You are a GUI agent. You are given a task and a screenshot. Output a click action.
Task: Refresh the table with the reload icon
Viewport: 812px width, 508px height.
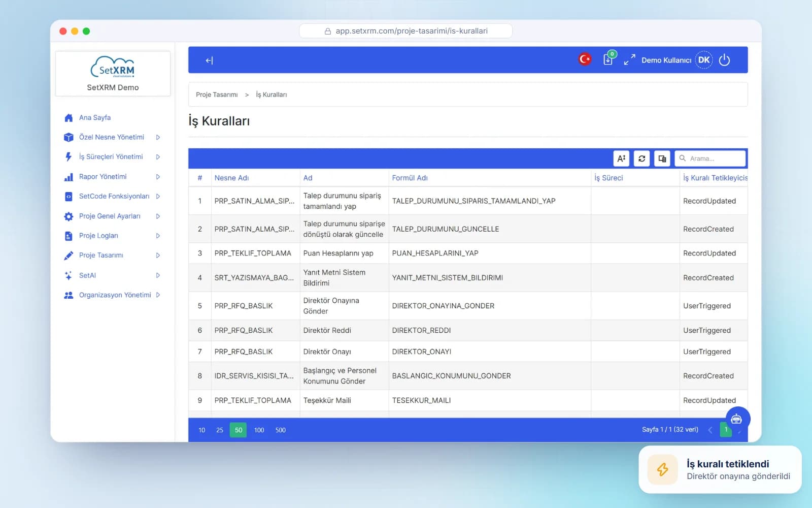(x=641, y=158)
